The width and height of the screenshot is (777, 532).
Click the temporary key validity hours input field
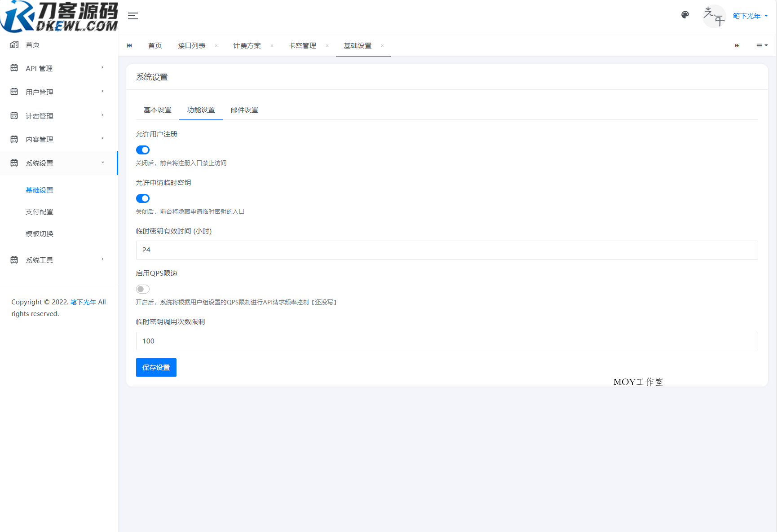point(446,250)
